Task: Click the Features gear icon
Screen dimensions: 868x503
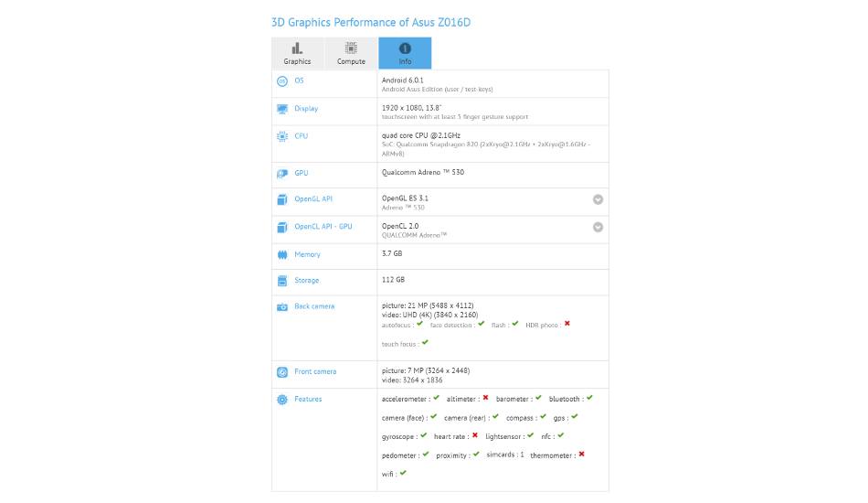Action: 282,400
